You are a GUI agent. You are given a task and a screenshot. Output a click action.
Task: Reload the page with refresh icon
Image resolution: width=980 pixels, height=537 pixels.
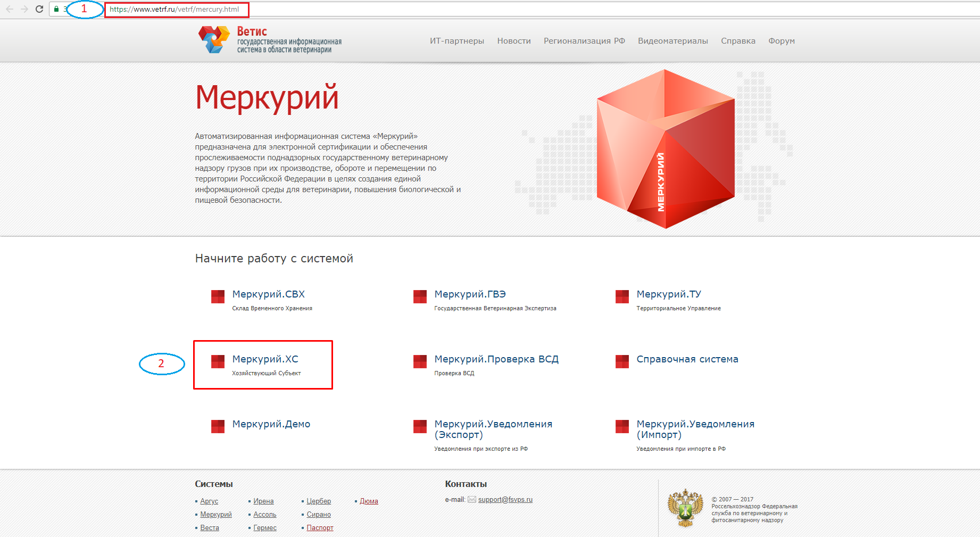coord(39,9)
